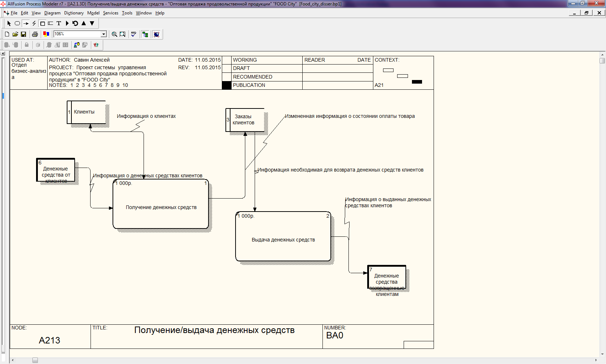Screen dimensions: 606x364
Task: Go to parent diagram with up triangle
Action: (84, 23)
